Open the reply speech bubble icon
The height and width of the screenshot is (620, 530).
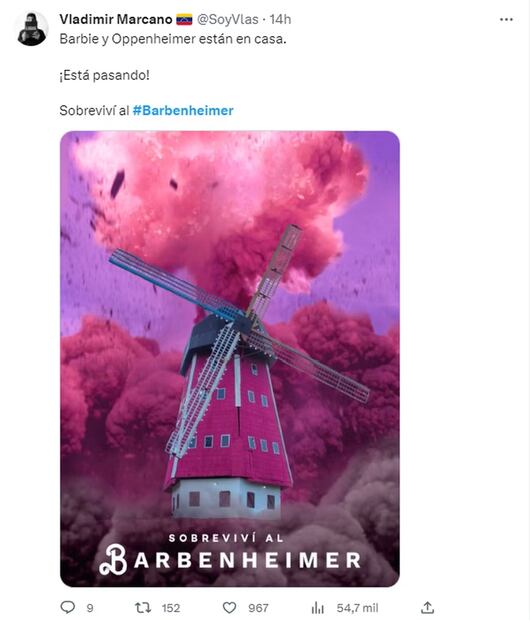point(68,607)
